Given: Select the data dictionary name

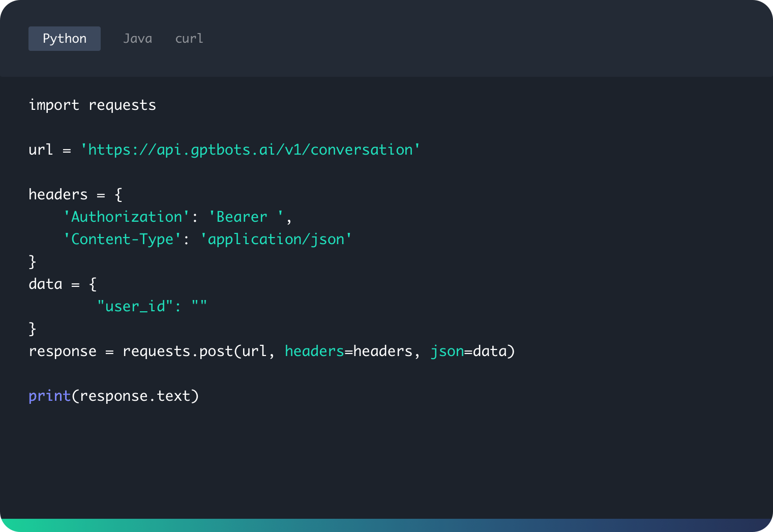Looking at the screenshot, I should (45, 283).
